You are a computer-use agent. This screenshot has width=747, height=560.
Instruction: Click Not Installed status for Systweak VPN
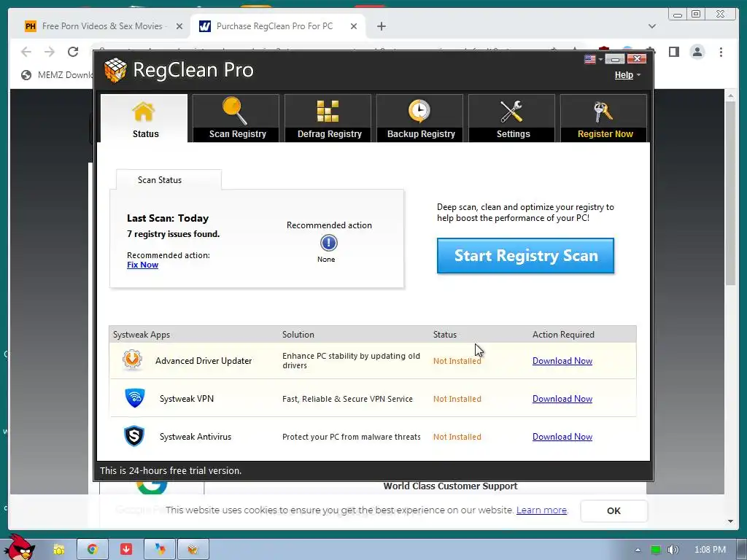tap(457, 399)
